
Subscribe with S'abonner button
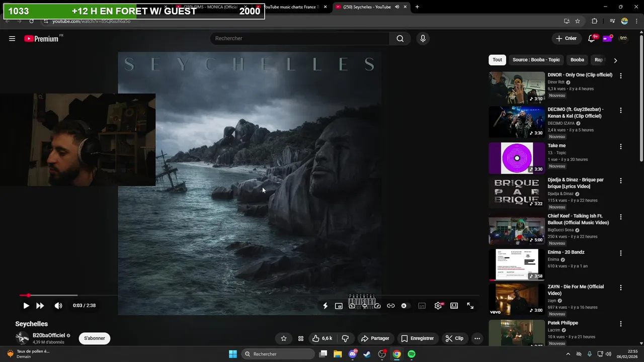pos(95,338)
